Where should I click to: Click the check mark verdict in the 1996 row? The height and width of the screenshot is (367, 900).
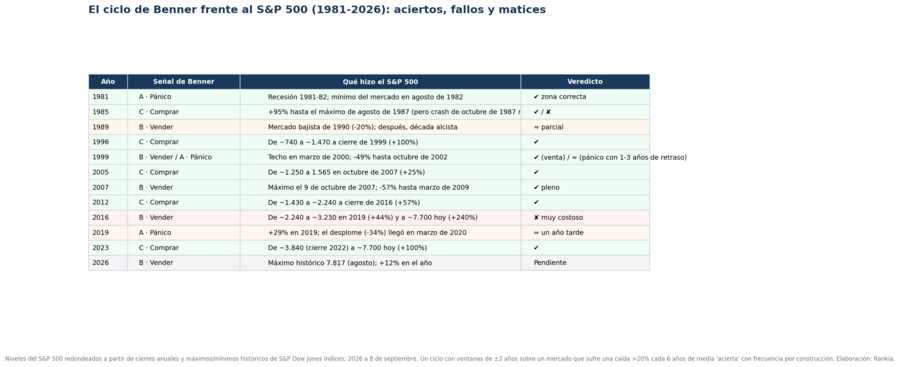pos(536,142)
